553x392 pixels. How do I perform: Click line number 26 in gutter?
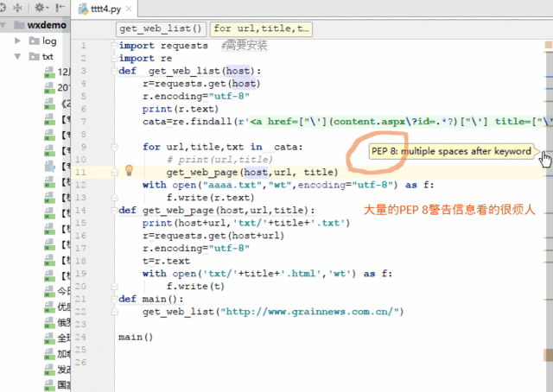[80, 363]
